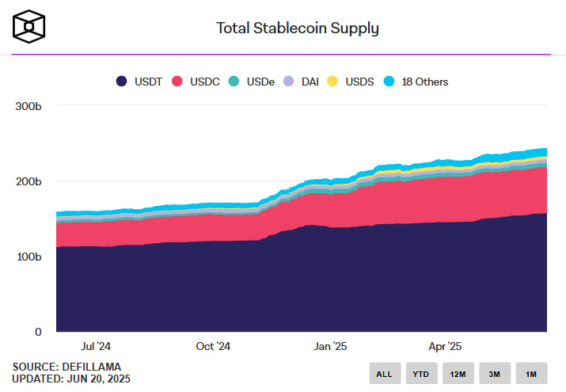566x392 pixels.
Task: Click the yellow USDS color dot
Action: coord(332,81)
